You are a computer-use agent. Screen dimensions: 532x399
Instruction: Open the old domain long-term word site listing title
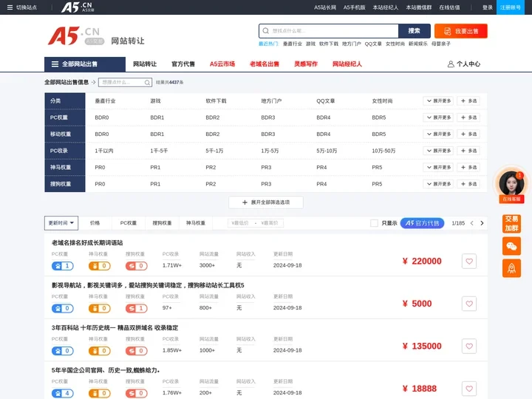(x=87, y=243)
